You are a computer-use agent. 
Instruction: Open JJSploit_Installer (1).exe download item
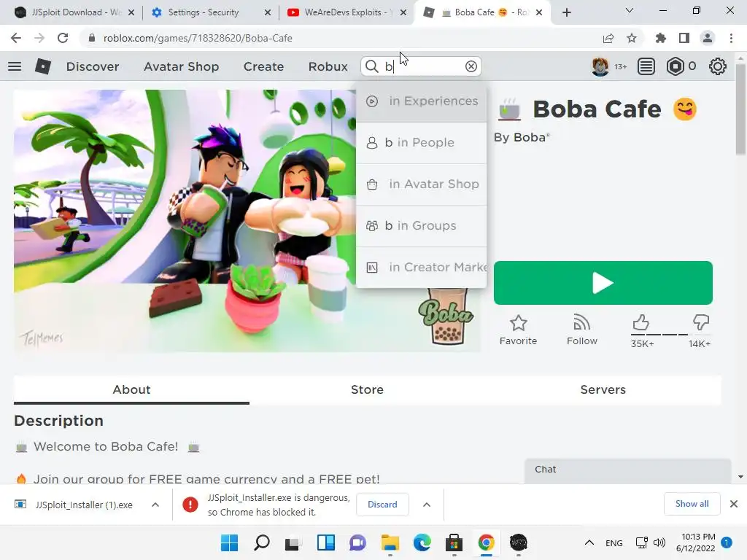(84, 505)
